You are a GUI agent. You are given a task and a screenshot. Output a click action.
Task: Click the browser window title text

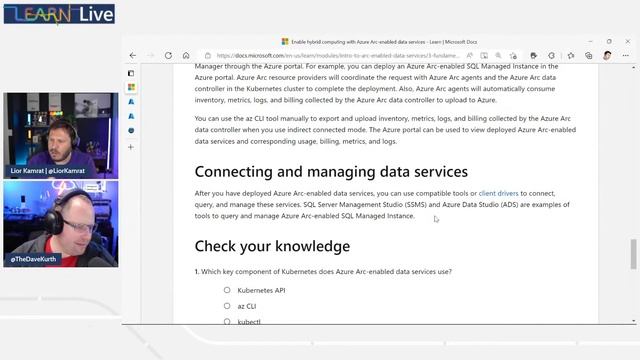point(384,42)
